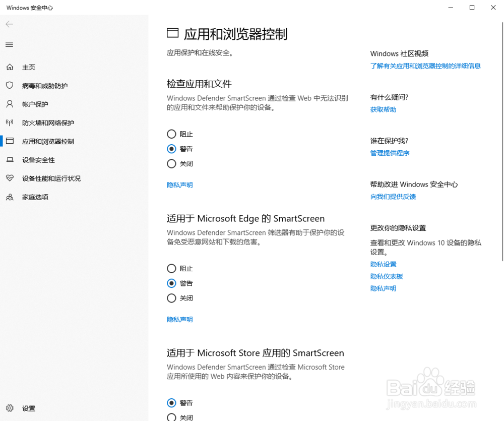Screen dimensions: 504x421
Task: Close the Windows 安全中心 window
Action: click(493, 8)
